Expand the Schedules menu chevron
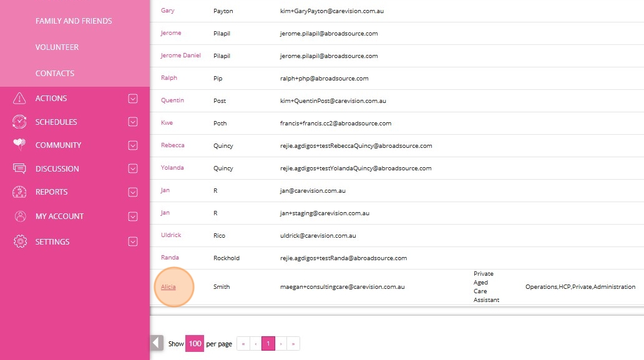Viewport: 644px width, 360px height. tap(133, 122)
